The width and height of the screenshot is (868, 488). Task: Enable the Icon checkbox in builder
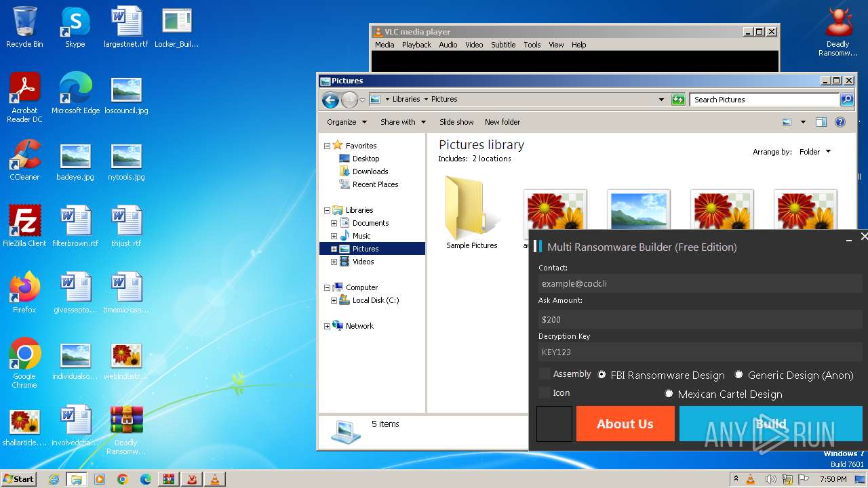(545, 393)
